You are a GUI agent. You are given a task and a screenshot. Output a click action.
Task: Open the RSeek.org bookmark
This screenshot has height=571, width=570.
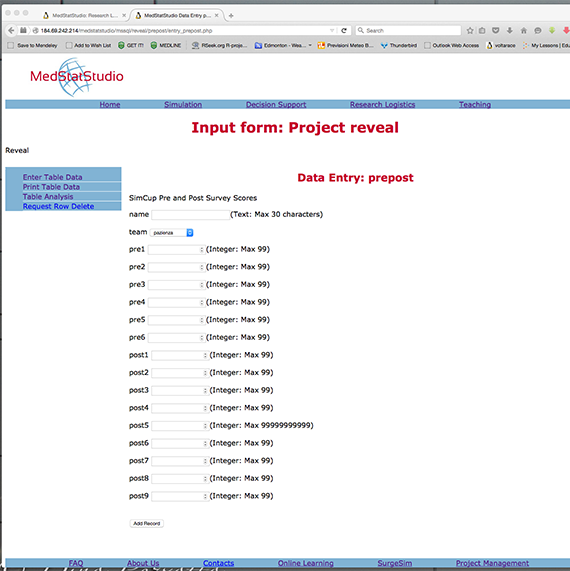tap(220, 46)
